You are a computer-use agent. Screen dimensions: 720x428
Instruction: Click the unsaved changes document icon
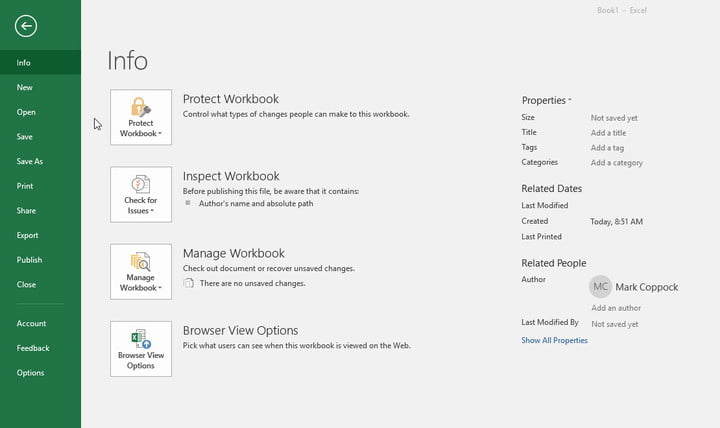[x=188, y=283]
